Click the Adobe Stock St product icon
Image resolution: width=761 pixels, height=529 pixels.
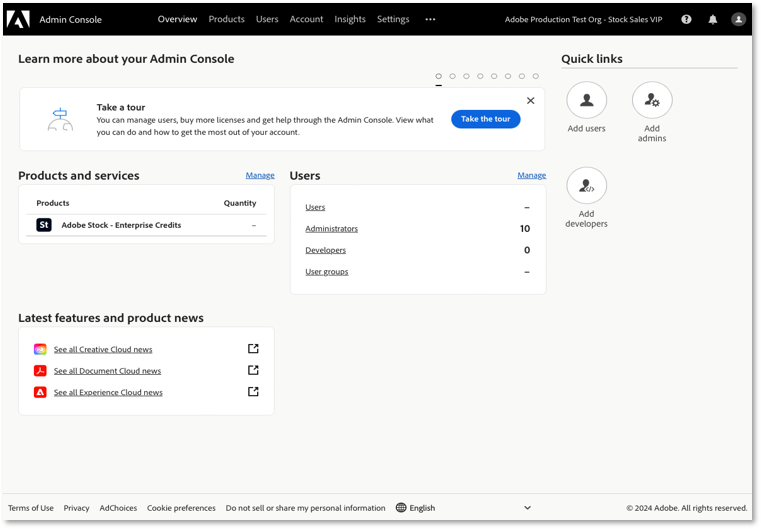click(x=44, y=225)
